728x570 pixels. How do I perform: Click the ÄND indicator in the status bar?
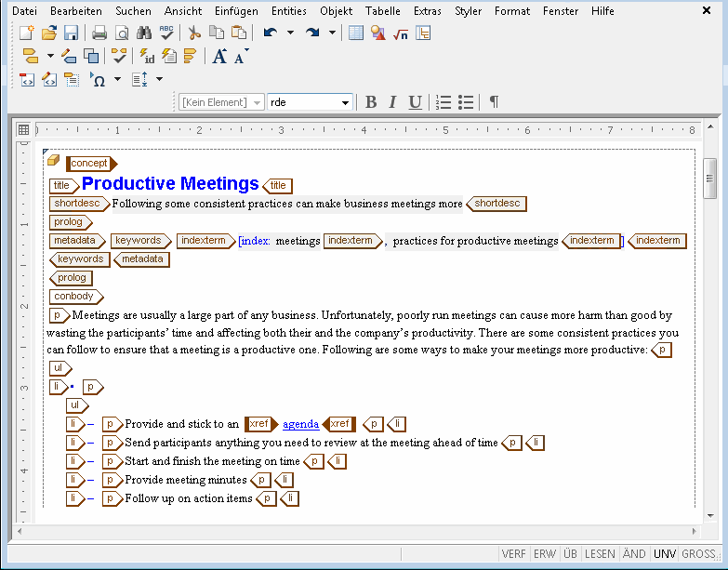[x=634, y=554]
